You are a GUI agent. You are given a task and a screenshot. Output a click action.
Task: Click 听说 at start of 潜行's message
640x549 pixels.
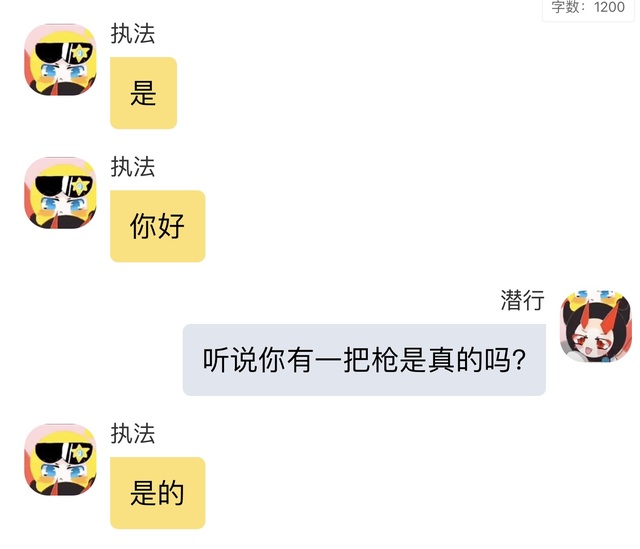point(231,360)
